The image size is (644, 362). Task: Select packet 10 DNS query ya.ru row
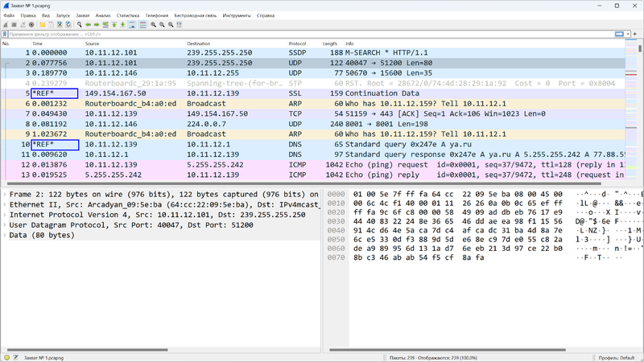click(x=313, y=144)
